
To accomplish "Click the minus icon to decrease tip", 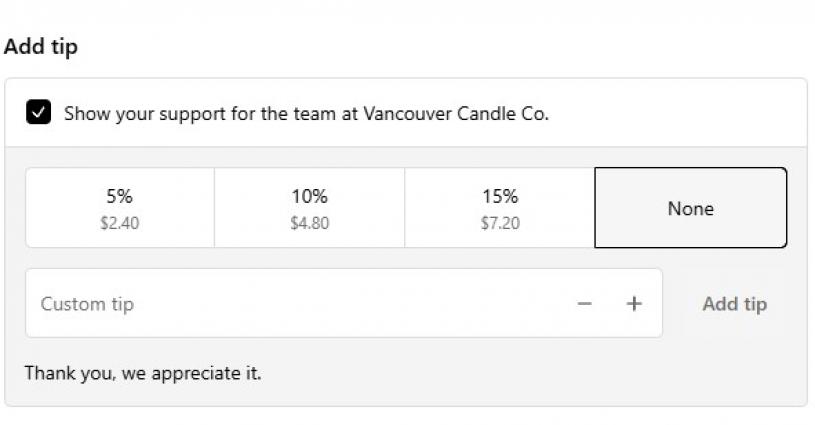I will pyautogui.click(x=585, y=304).
